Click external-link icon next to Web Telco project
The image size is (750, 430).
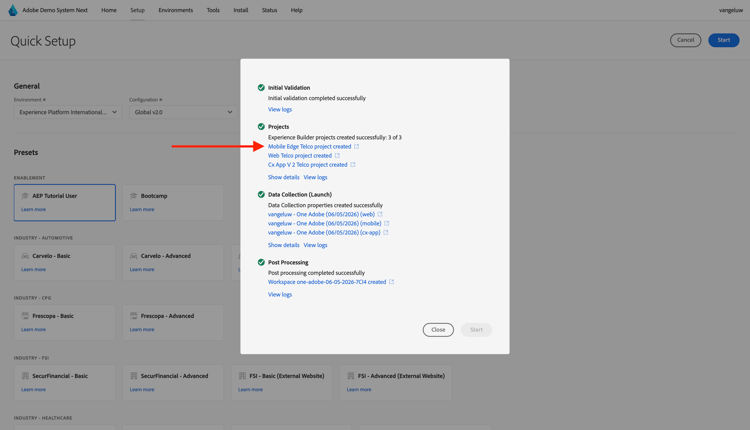[337, 155]
